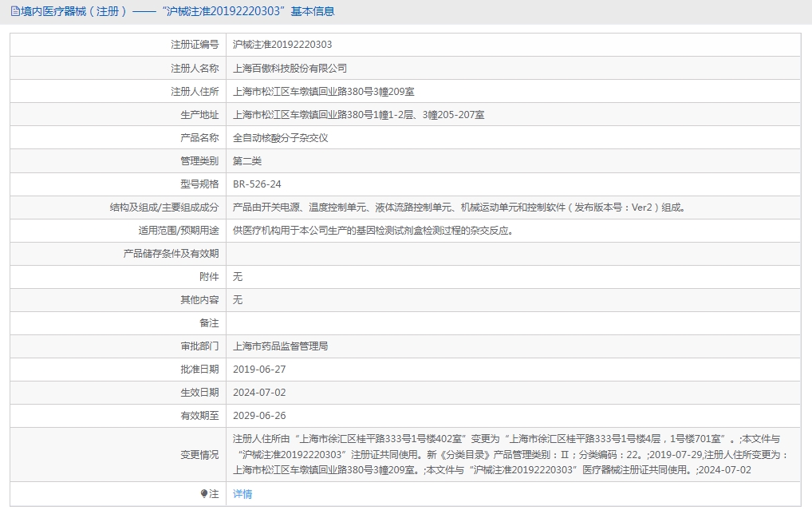This screenshot has width=812, height=510.
Task: Click the 上海百傲科技股份有限公司 registrant name
Action: [290, 68]
